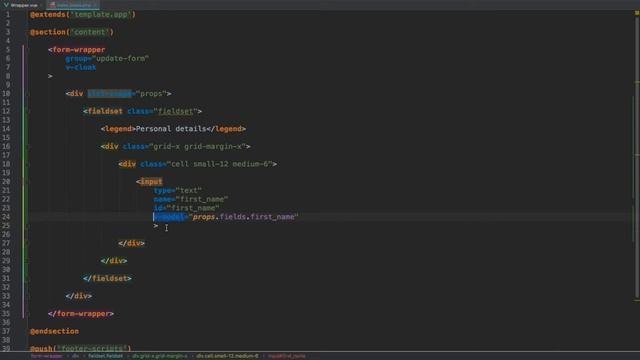Click the Vue file icon on Wrapper.vue tab
Screen dimensions: 640x360
(x=6, y=5)
